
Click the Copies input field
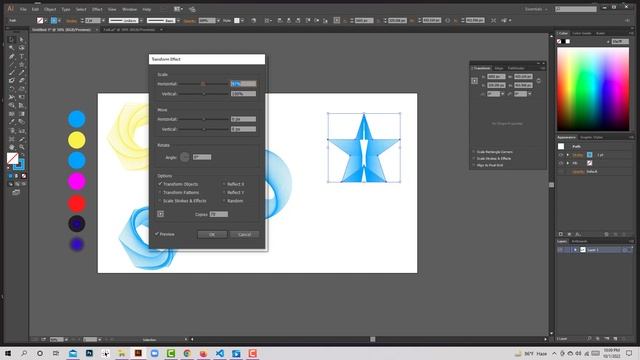[x=219, y=214]
